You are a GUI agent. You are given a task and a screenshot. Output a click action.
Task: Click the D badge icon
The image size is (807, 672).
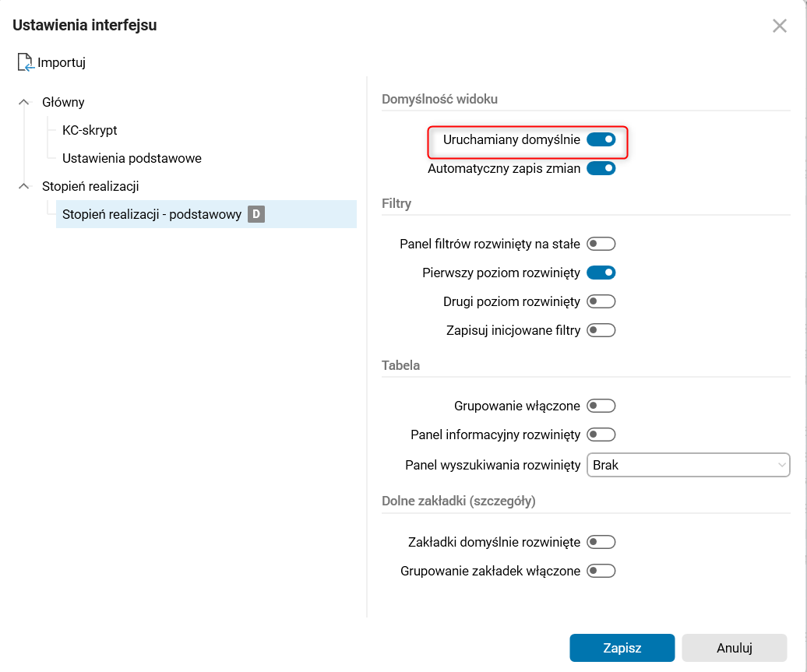click(256, 214)
